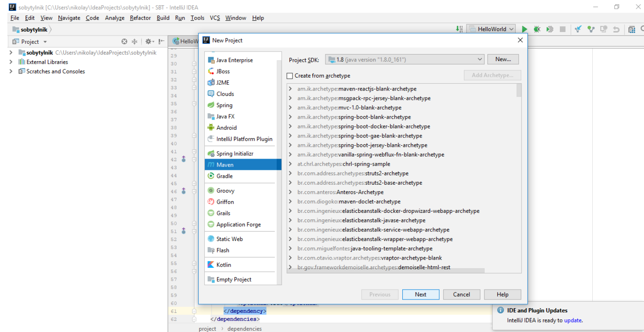Click the Cancel button
The width and height of the screenshot is (644, 332).
coord(461,294)
